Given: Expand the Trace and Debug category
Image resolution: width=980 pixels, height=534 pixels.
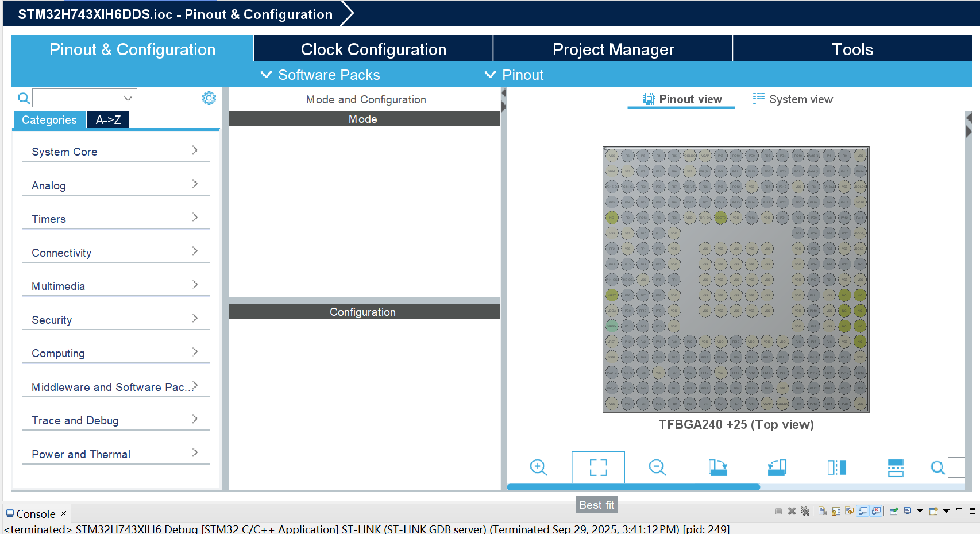Looking at the screenshot, I should (x=116, y=420).
